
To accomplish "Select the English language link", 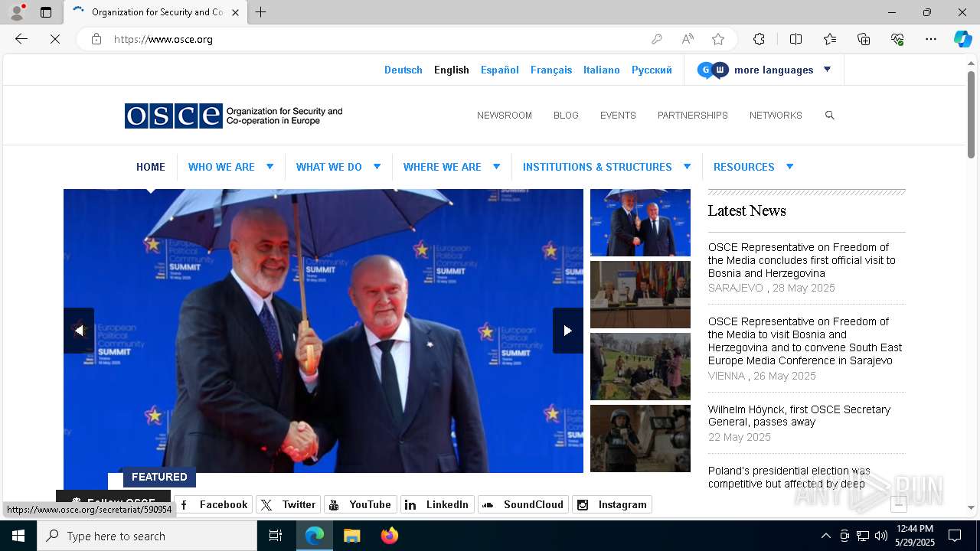I will [452, 70].
